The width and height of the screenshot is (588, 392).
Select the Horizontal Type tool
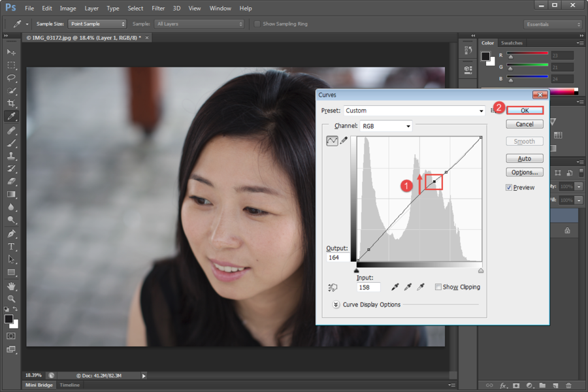pyautogui.click(x=11, y=246)
